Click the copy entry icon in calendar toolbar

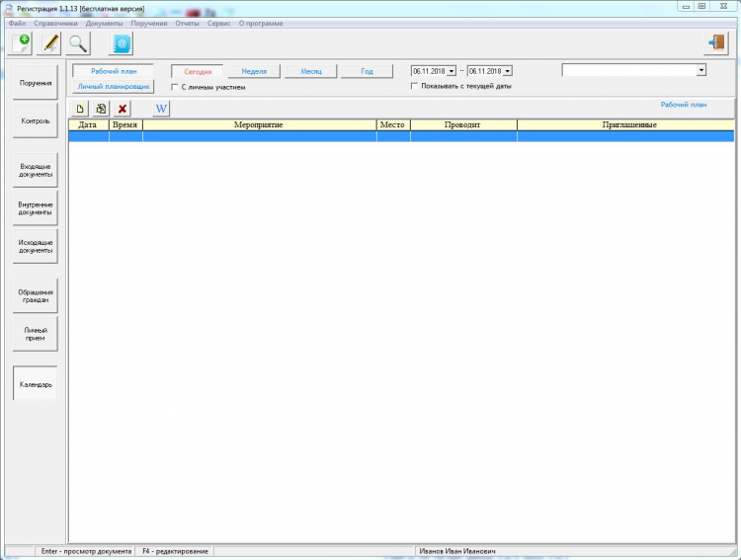101,109
